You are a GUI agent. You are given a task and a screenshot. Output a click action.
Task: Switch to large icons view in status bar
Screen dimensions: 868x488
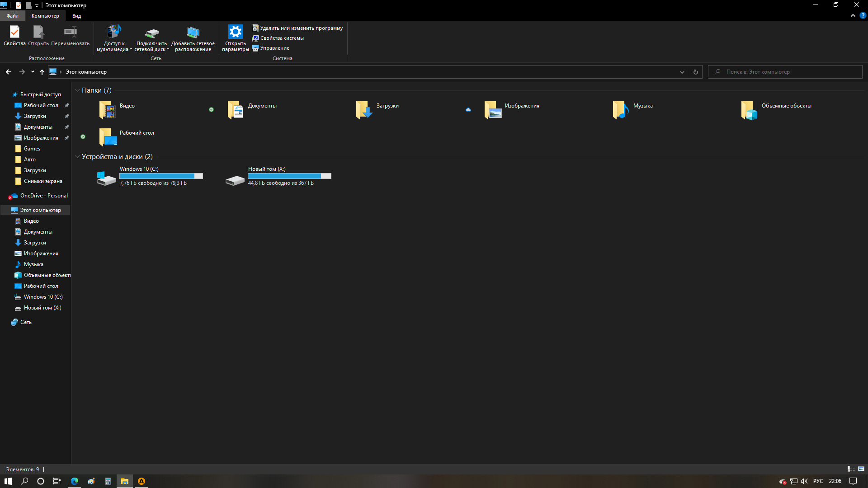[x=861, y=469]
